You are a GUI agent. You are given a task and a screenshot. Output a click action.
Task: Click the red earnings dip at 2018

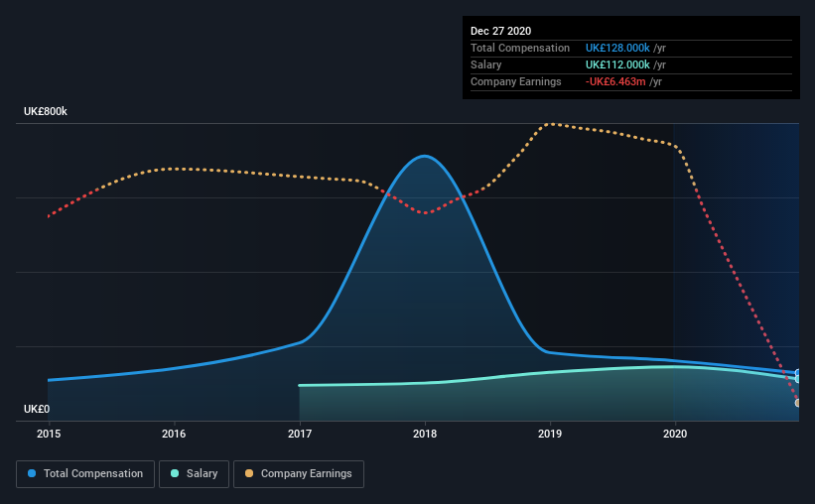coord(426,213)
